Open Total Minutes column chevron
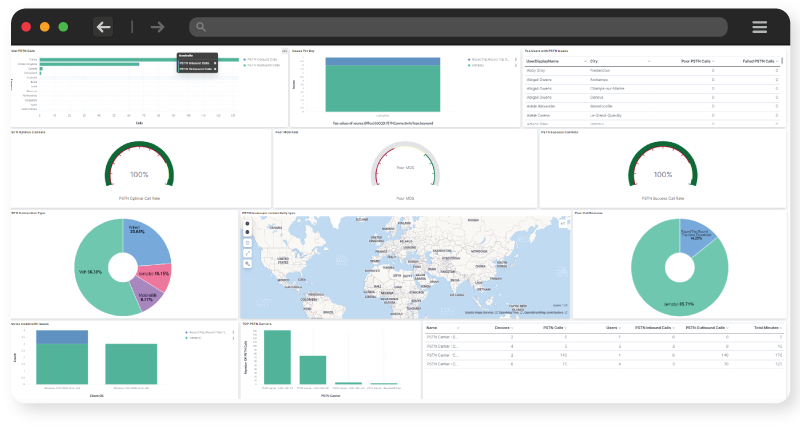This screenshot has width=800, height=429. coord(781,328)
